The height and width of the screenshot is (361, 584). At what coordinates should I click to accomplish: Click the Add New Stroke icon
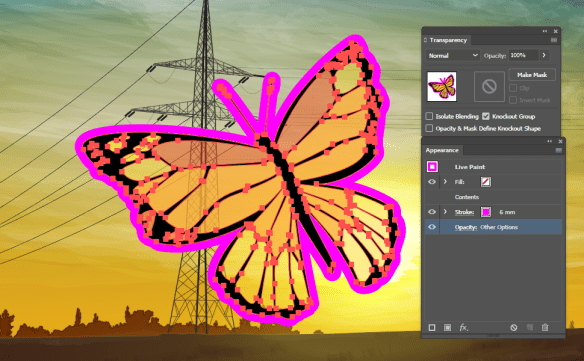point(432,327)
